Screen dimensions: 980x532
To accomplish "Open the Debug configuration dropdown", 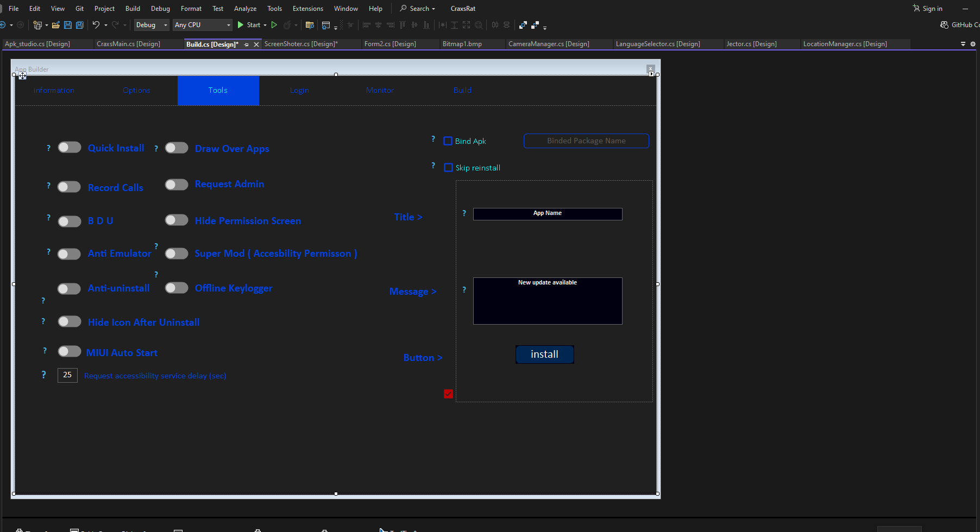I will click(x=151, y=25).
